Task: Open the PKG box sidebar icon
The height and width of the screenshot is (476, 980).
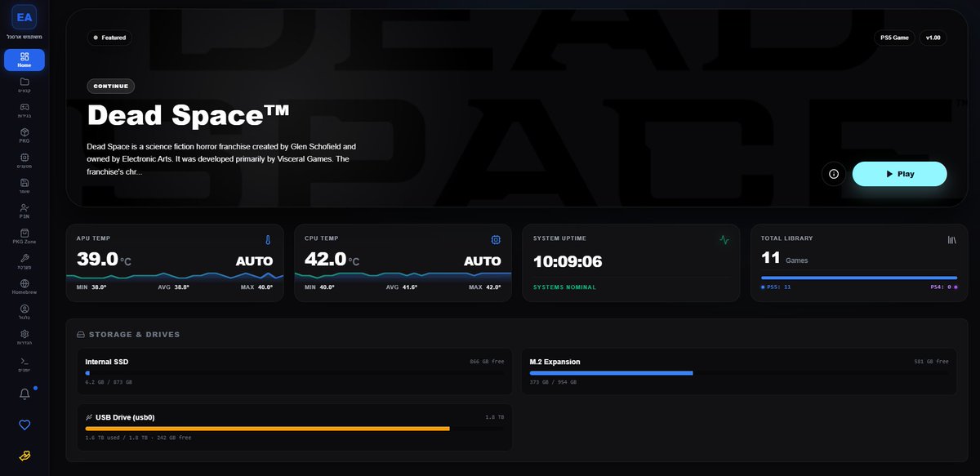Action: click(24, 131)
